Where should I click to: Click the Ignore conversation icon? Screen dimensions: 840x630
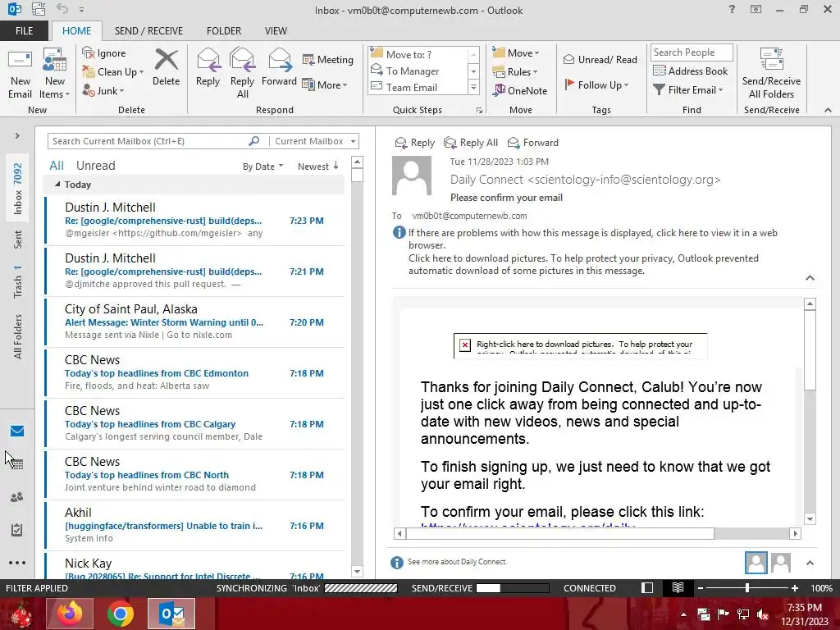click(x=104, y=53)
